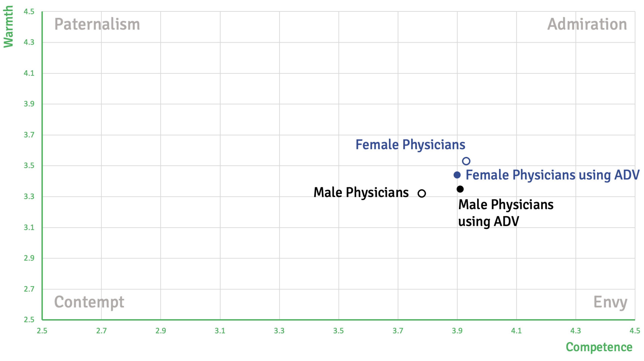The image size is (644, 361).
Task: Click the 2.9 tick on the vertical Warmth axis
Action: tap(29, 258)
